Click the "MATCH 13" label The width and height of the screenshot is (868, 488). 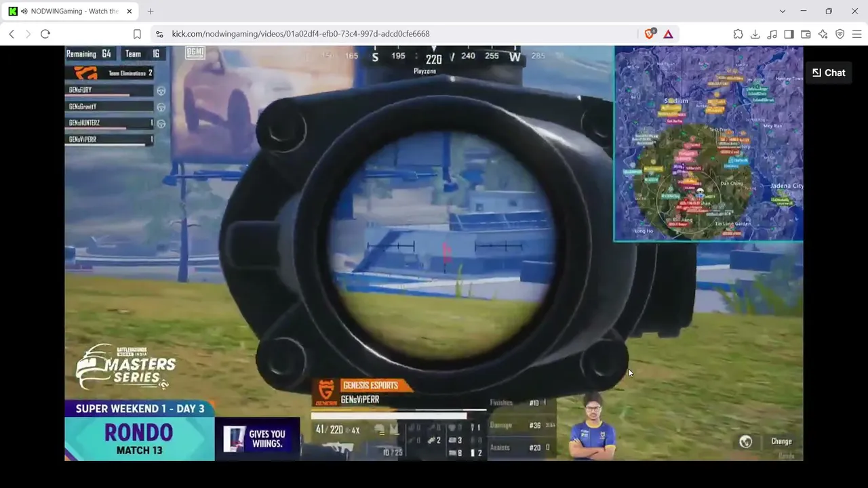click(x=139, y=450)
